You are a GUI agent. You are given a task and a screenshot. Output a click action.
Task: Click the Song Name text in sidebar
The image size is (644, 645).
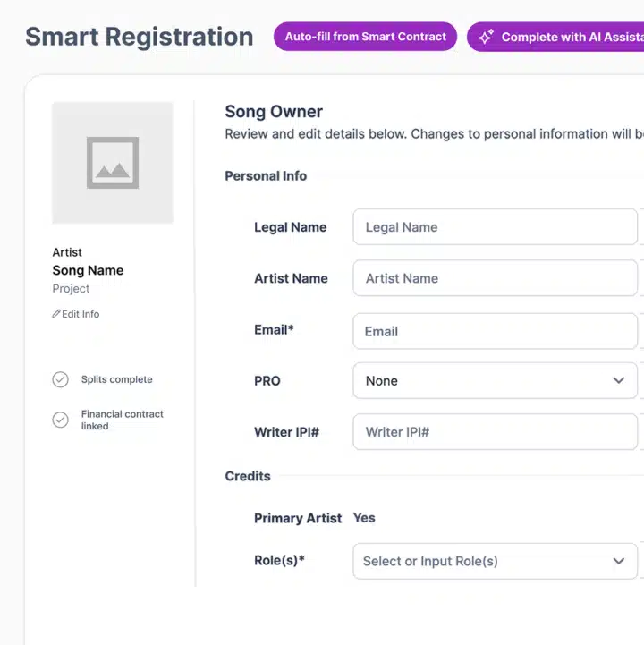click(x=88, y=270)
